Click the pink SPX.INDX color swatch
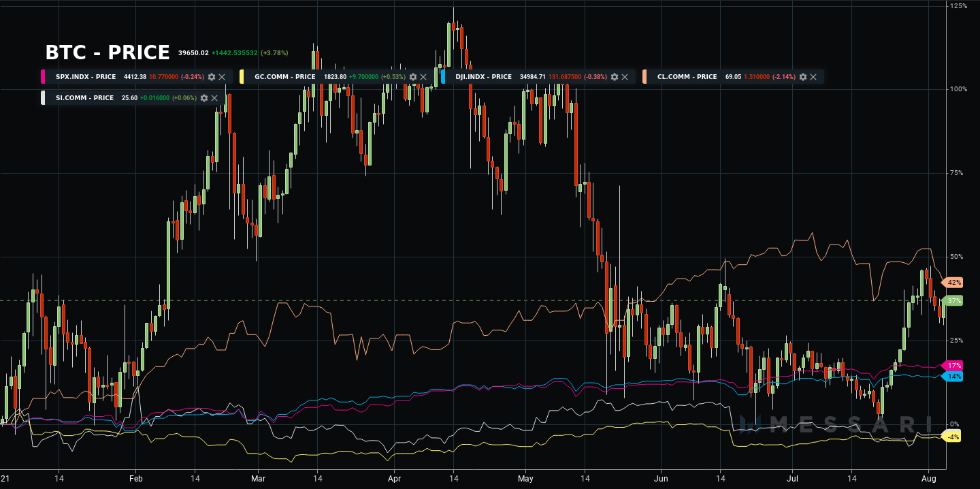The image size is (980, 489). [x=44, y=77]
